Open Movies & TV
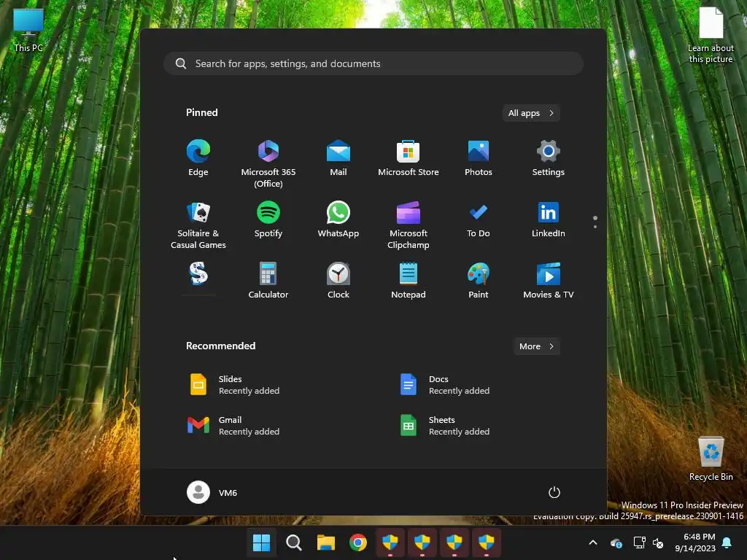The image size is (747, 560). (549, 281)
